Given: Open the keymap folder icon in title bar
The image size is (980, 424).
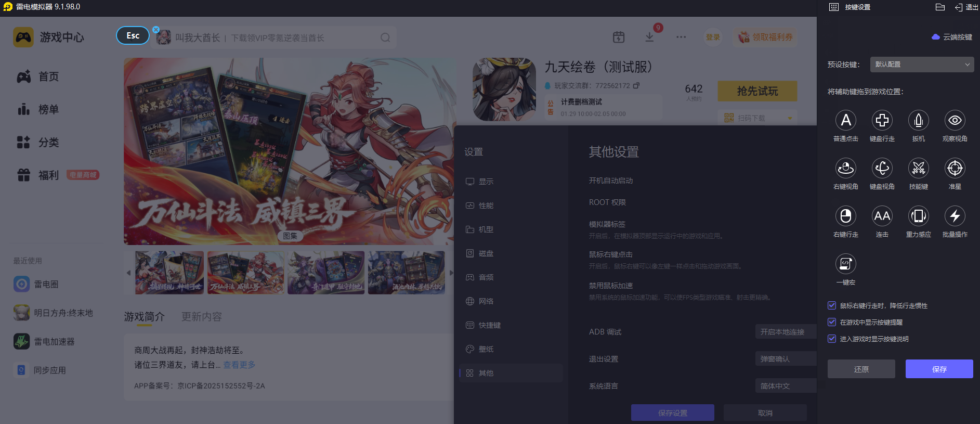Looking at the screenshot, I should tap(940, 7).
